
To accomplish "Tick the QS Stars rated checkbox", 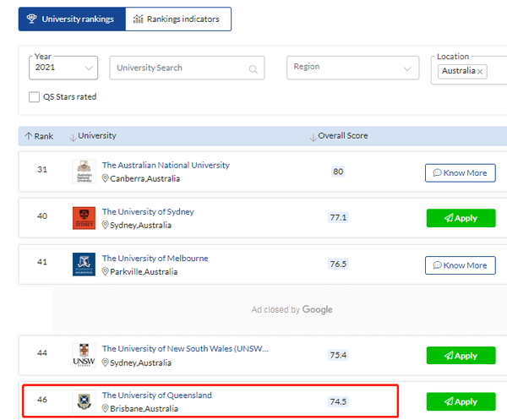I will click(35, 97).
